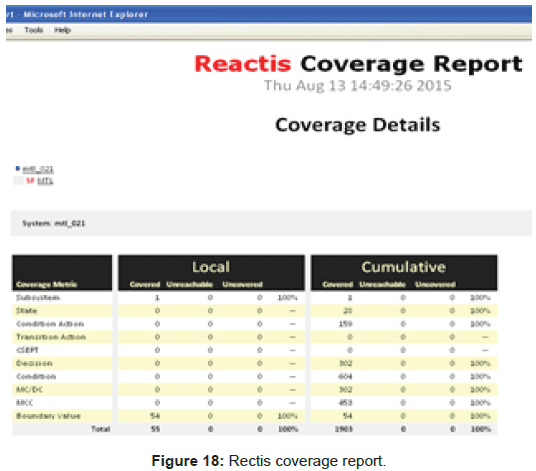Click the Local table header
Viewport: 536px width, 471px height.
(211, 267)
